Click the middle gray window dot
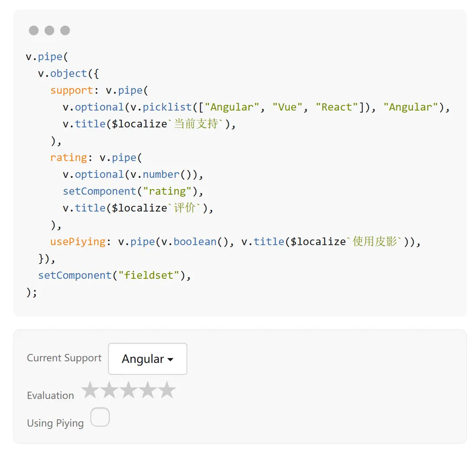Screen dimensions: 476x457 pyautogui.click(x=49, y=30)
